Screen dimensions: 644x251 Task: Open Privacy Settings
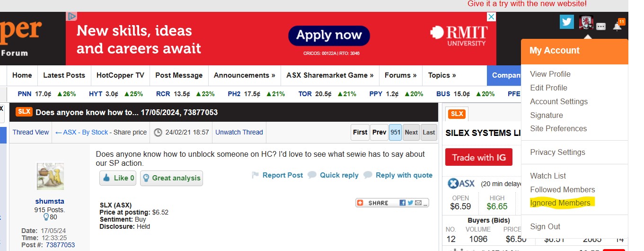coord(557,152)
